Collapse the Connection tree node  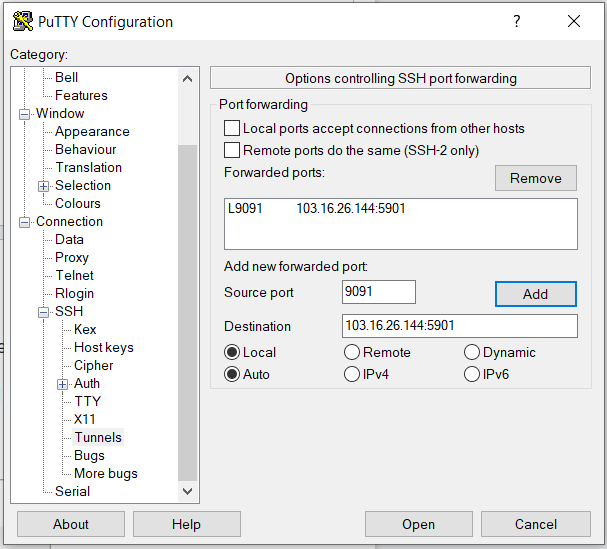pyautogui.click(x=24, y=222)
